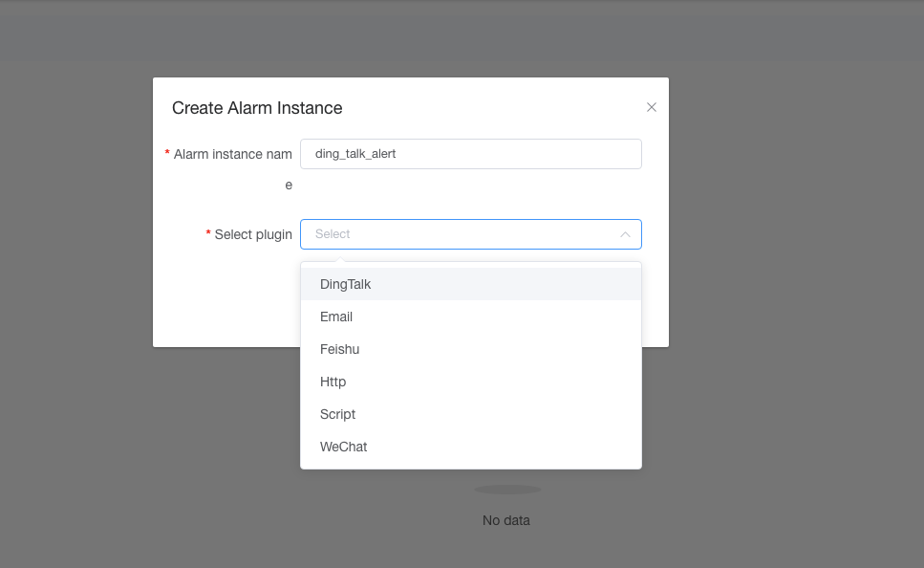Click the "Select plugin" field label
The image size is (924, 568).
click(x=253, y=234)
